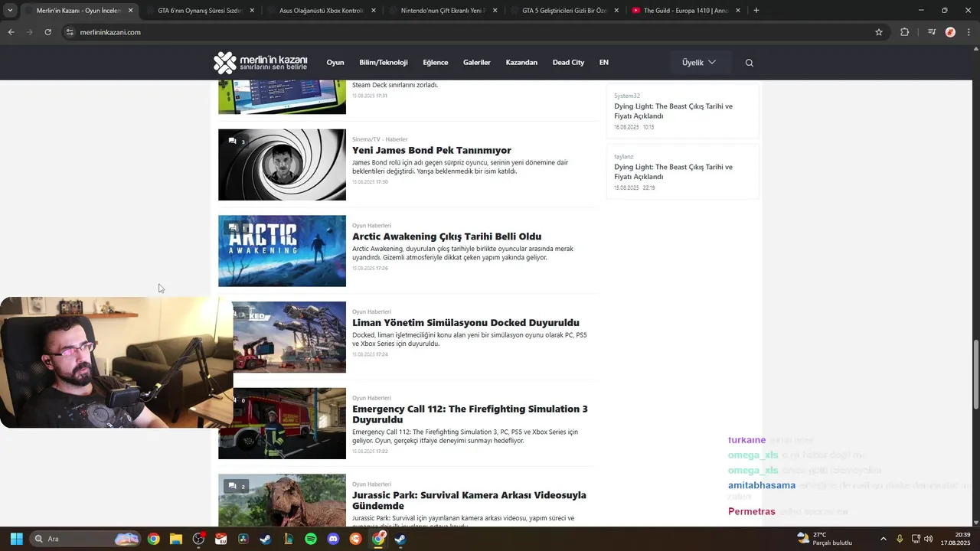Viewport: 980px width, 551px height.
Task: Switch to The Guild - Europa 1410 tab
Action: click(x=685, y=11)
